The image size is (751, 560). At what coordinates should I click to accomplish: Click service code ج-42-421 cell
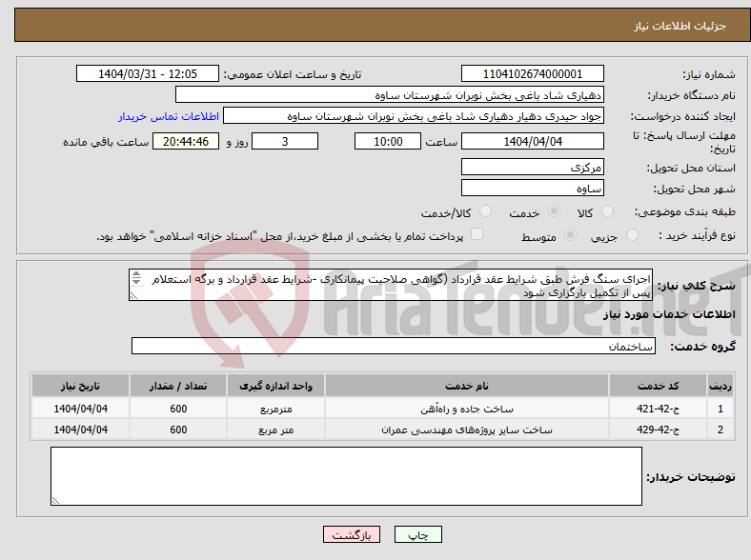coord(659,409)
